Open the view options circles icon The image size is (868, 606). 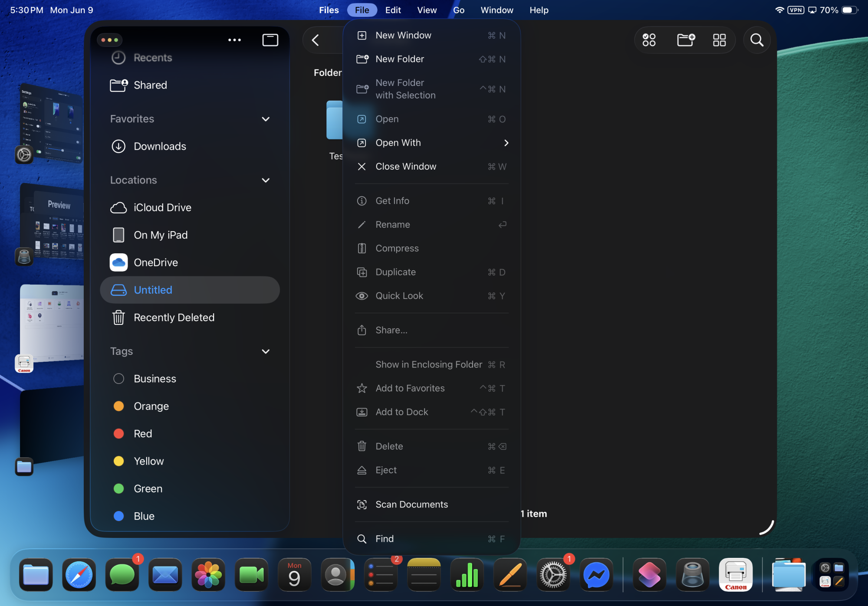(x=649, y=40)
